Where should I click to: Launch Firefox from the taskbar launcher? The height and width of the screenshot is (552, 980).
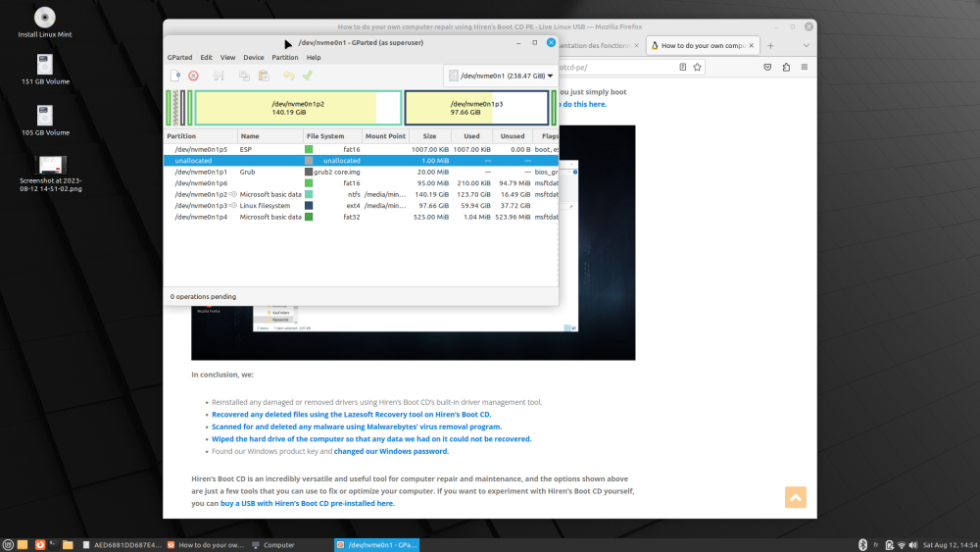tap(39, 545)
